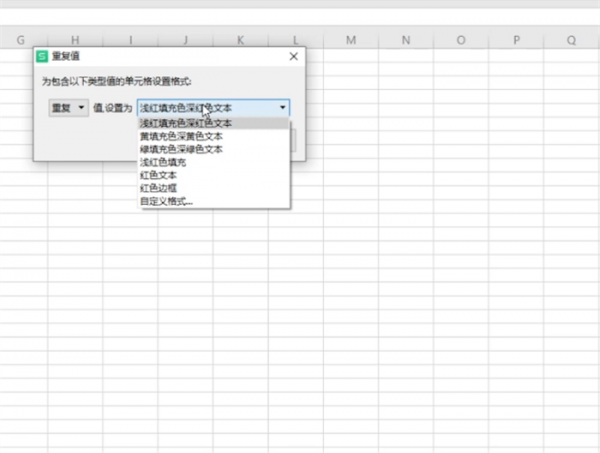Image resolution: width=600 pixels, height=453 pixels.
Task: Select column H header
Action: 75,40
